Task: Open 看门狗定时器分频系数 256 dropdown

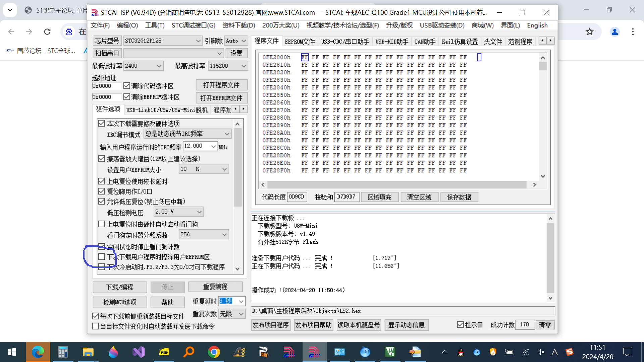Action: tap(204, 234)
